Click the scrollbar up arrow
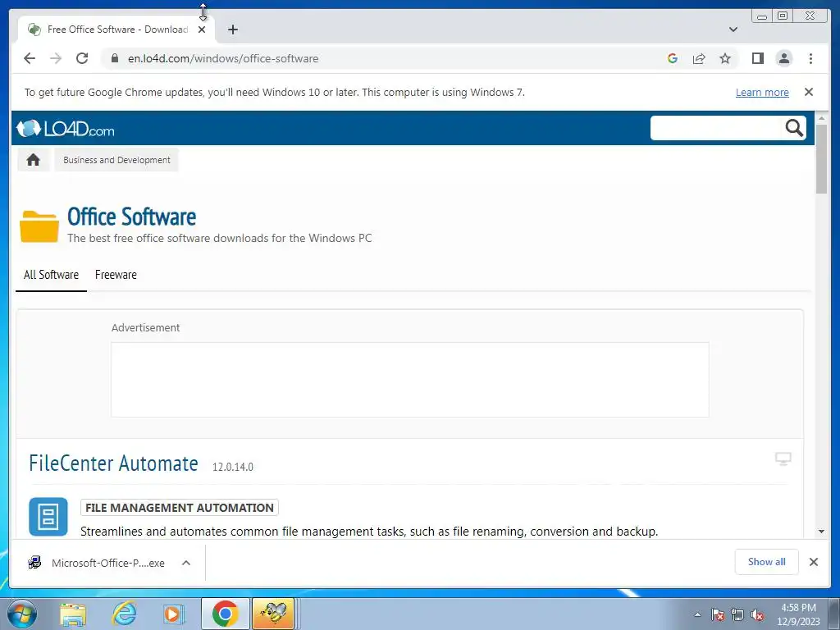840x630 pixels. (x=821, y=118)
